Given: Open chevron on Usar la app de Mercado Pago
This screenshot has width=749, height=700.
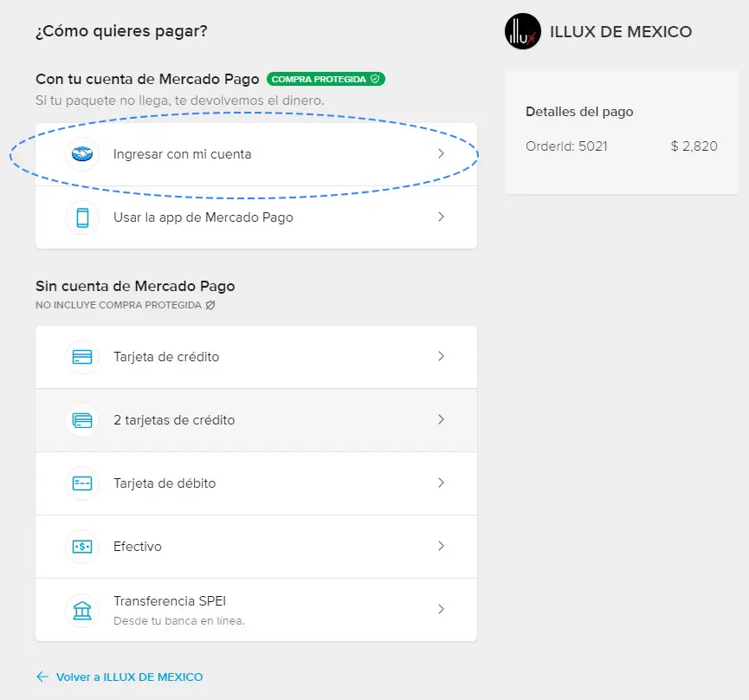Looking at the screenshot, I should click(441, 217).
